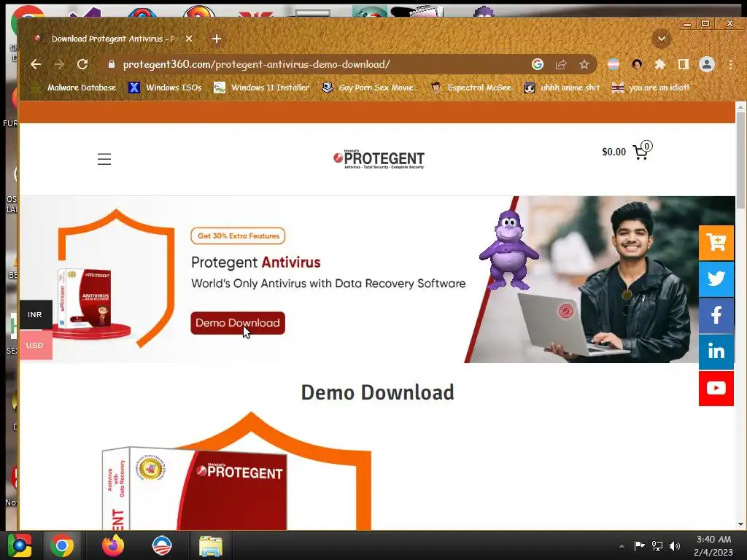Open the YouTube social link
This screenshot has width=747, height=560.
coord(716,389)
